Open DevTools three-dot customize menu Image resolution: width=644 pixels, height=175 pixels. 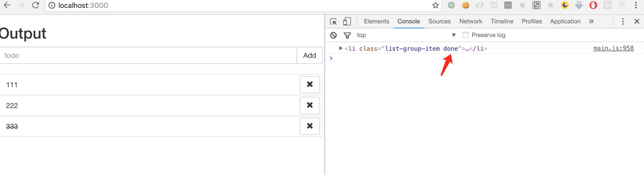pos(623,22)
